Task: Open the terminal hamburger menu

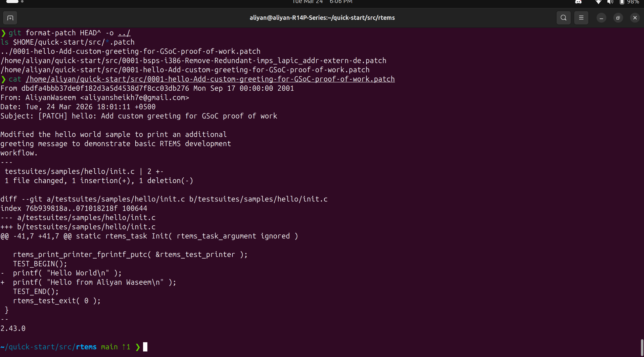Action: pyautogui.click(x=581, y=18)
